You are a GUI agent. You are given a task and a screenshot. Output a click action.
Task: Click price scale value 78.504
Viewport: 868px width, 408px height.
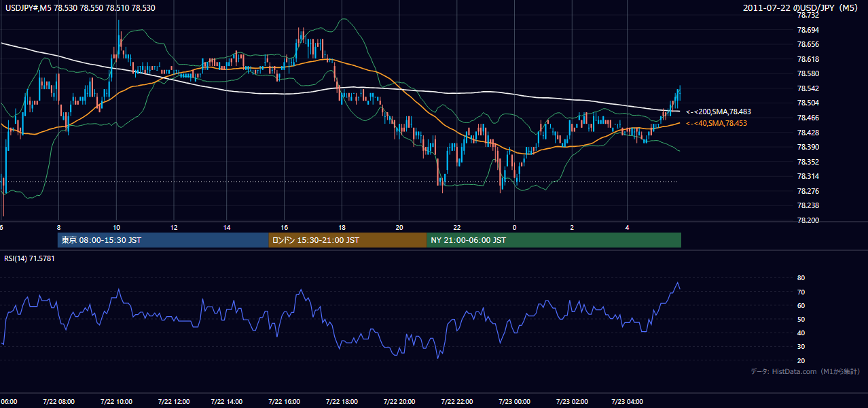coord(808,103)
